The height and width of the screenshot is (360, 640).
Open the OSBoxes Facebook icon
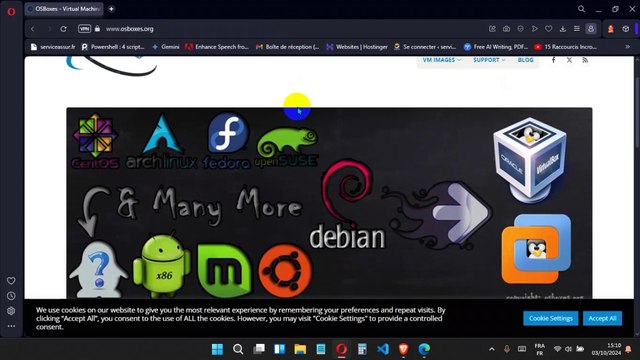553,60
